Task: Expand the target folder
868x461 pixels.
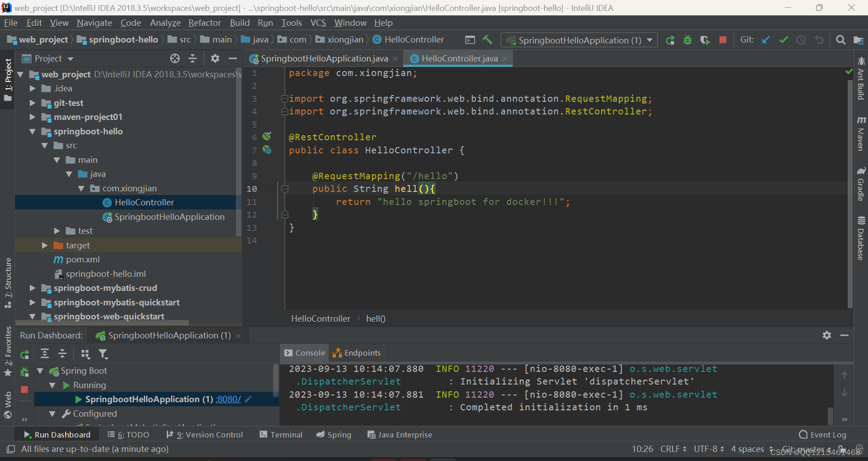Action: [45, 245]
